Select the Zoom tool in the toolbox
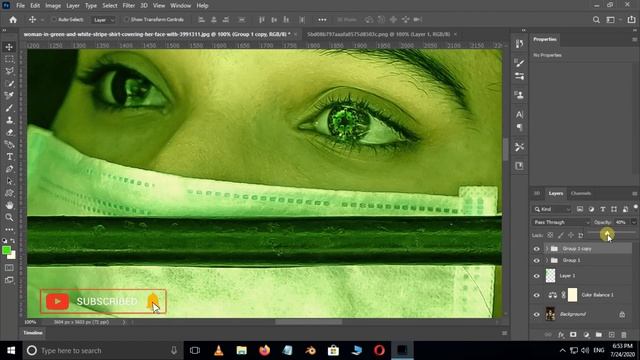This screenshot has width=640, height=360. [9, 217]
